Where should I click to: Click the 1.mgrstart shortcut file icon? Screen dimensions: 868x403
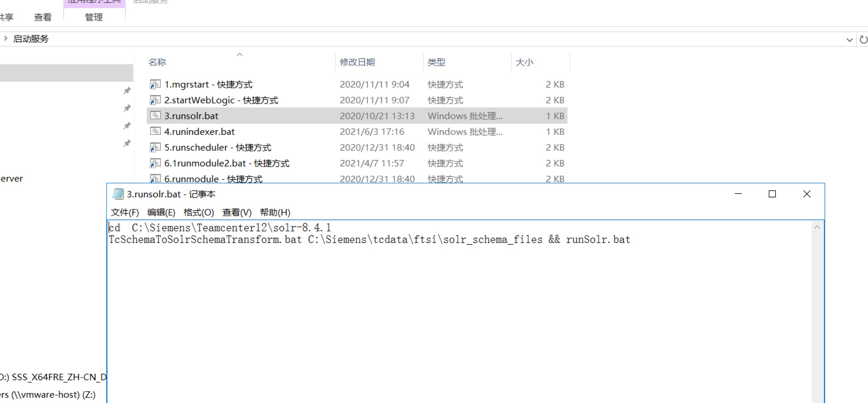(155, 84)
